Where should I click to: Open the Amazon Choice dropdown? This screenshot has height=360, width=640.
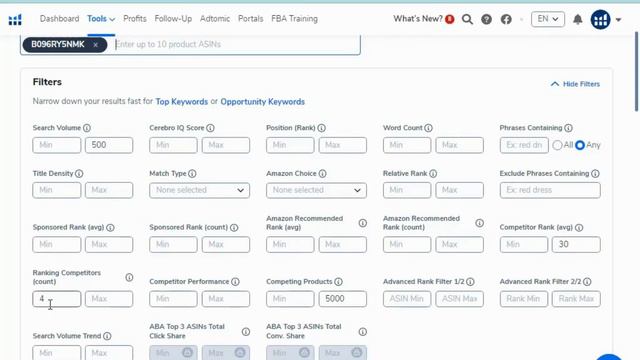(x=316, y=190)
